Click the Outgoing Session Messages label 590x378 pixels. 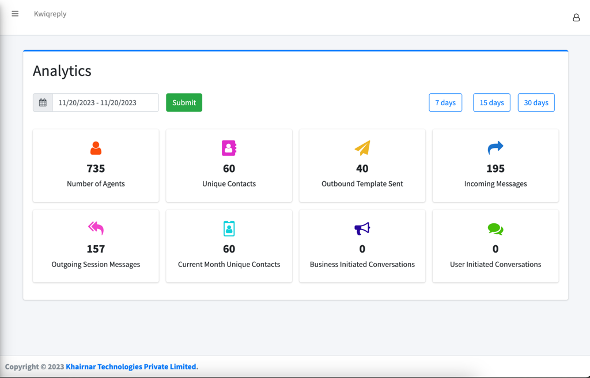point(96,264)
